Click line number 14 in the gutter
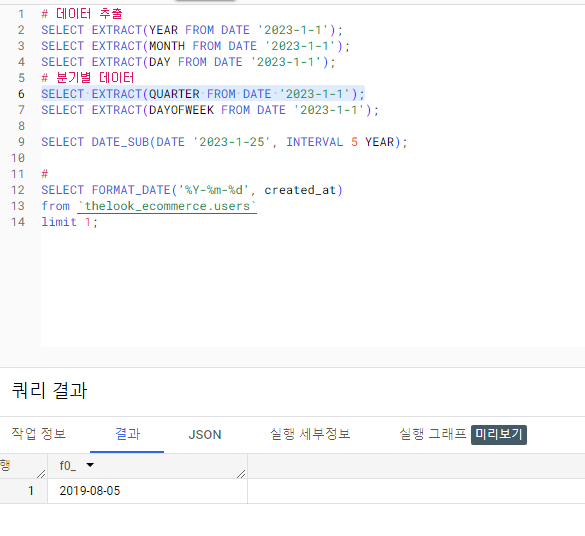The width and height of the screenshot is (585, 536). pos(18,222)
